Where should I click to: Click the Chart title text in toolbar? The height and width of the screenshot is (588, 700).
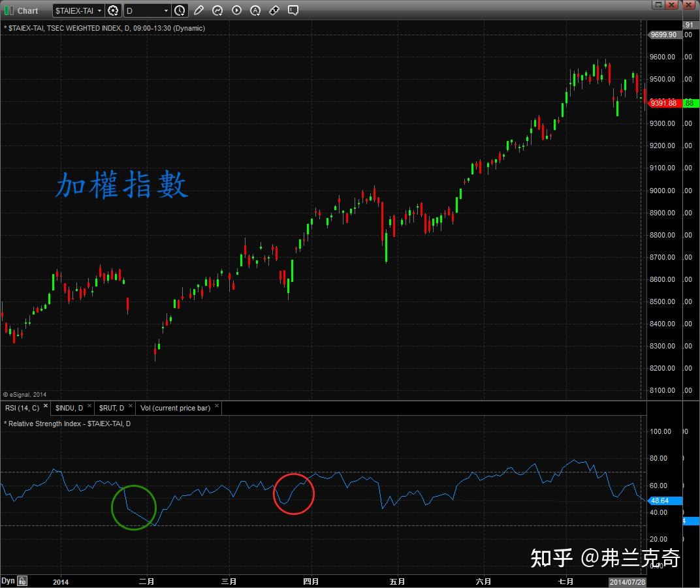[27, 10]
